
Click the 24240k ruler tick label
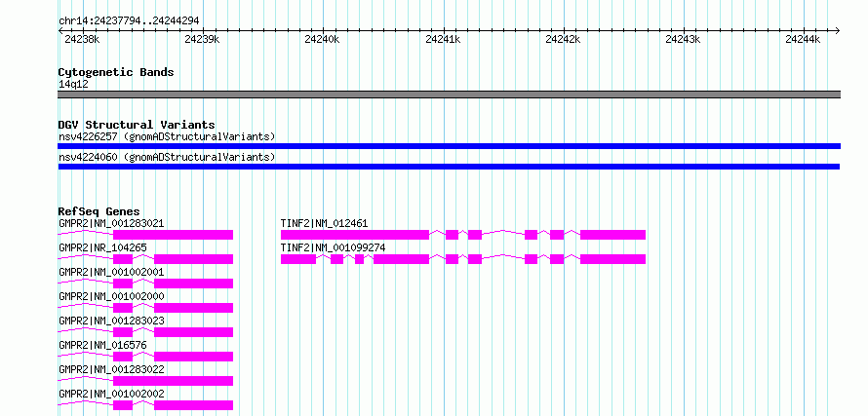(x=322, y=39)
